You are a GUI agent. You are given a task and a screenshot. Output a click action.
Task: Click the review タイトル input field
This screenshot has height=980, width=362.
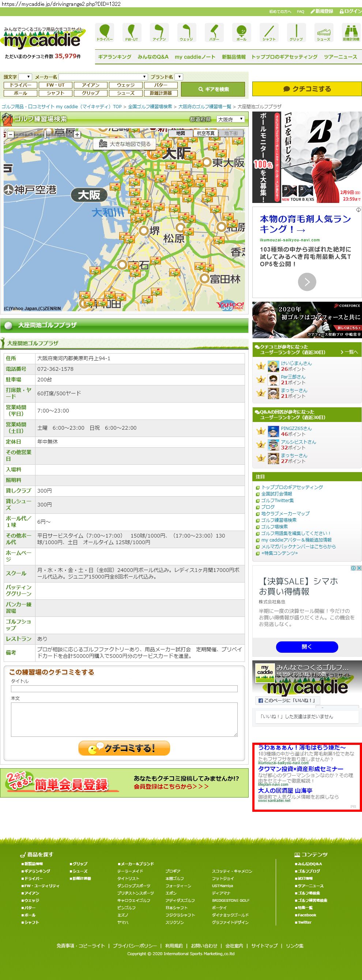124,689
